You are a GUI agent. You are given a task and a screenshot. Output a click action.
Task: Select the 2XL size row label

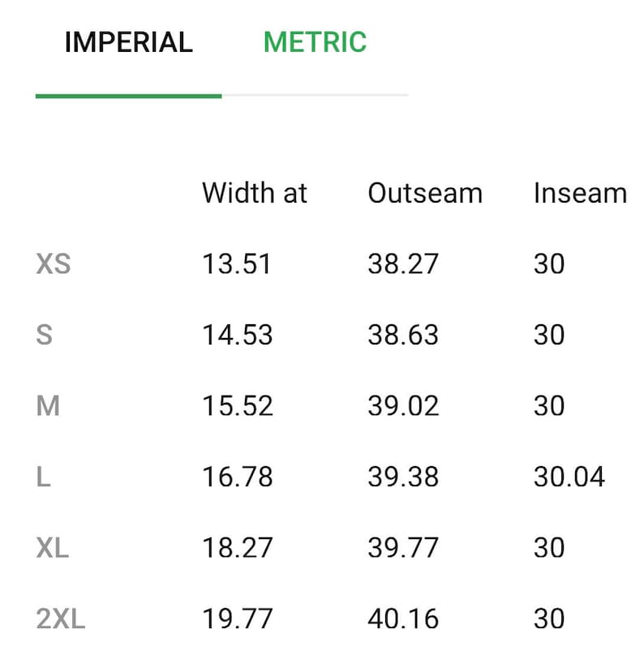(61, 619)
